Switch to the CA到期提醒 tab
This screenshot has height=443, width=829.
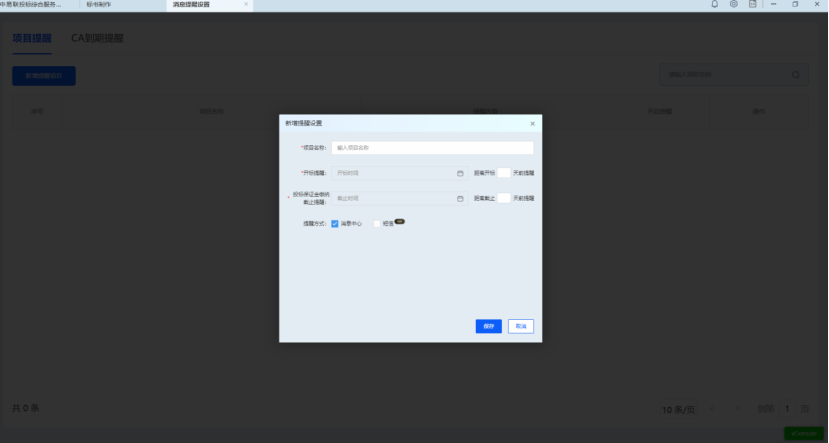tap(97, 39)
